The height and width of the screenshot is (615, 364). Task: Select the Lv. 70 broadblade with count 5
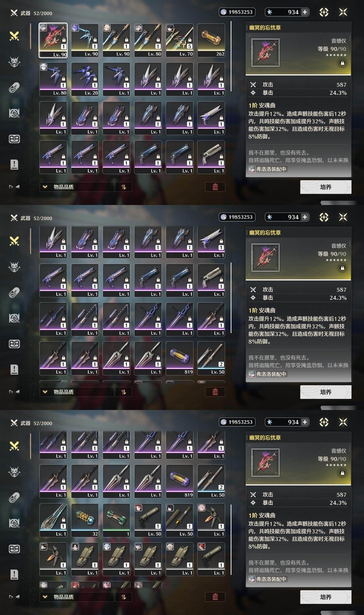tap(179, 40)
